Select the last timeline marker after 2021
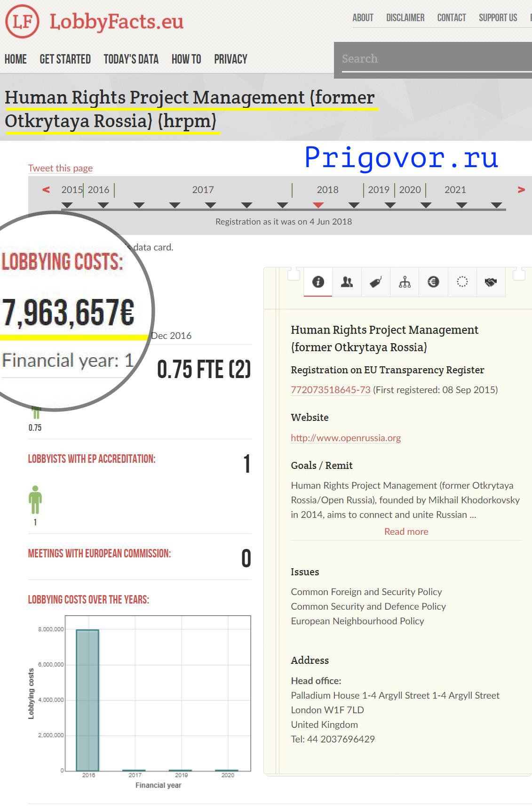 (x=496, y=205)
